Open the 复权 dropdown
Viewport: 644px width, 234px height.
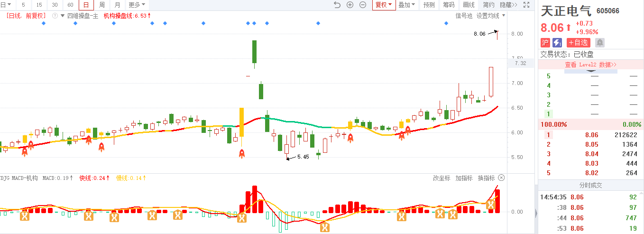383,5
